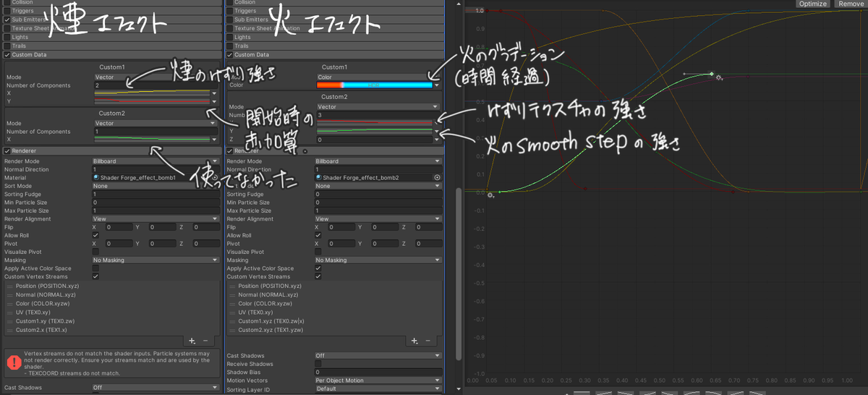The height and width of the screenshot is (395, 868).
Task: Select Custom2 X curve in smoke panel
Action: (x=152, y=140)
